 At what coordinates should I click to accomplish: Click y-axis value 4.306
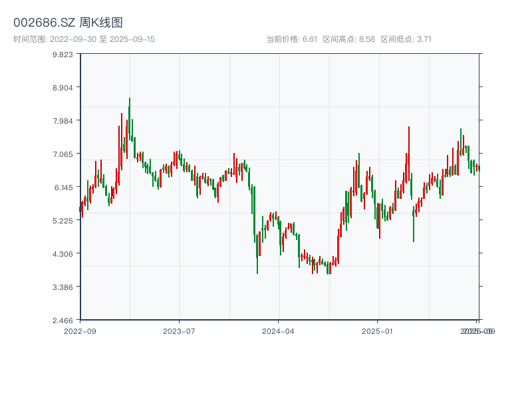(x=63, y=254)
